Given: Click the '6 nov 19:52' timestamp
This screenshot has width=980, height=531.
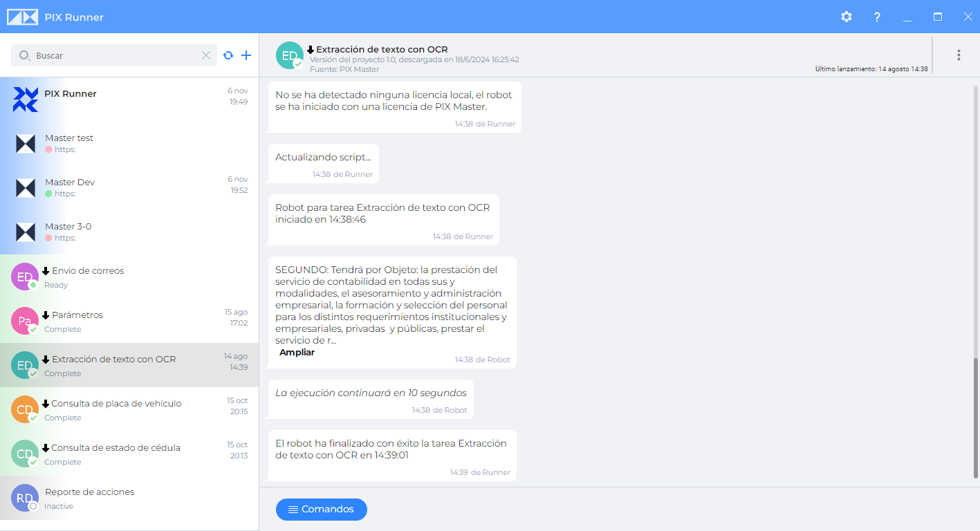Looking at the screenshot, I should coord(238,185).
